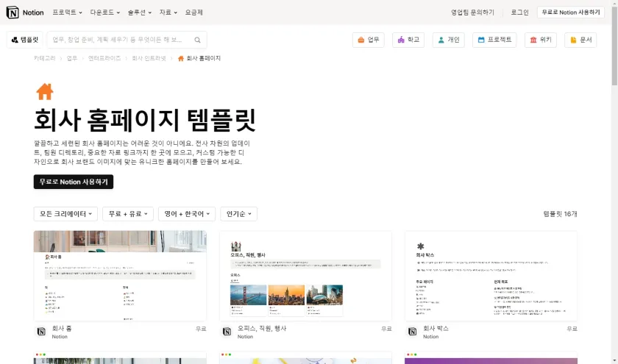Click the school icon in 학교 chip
This screenshot has height=364, width=618.
[401, 40]
